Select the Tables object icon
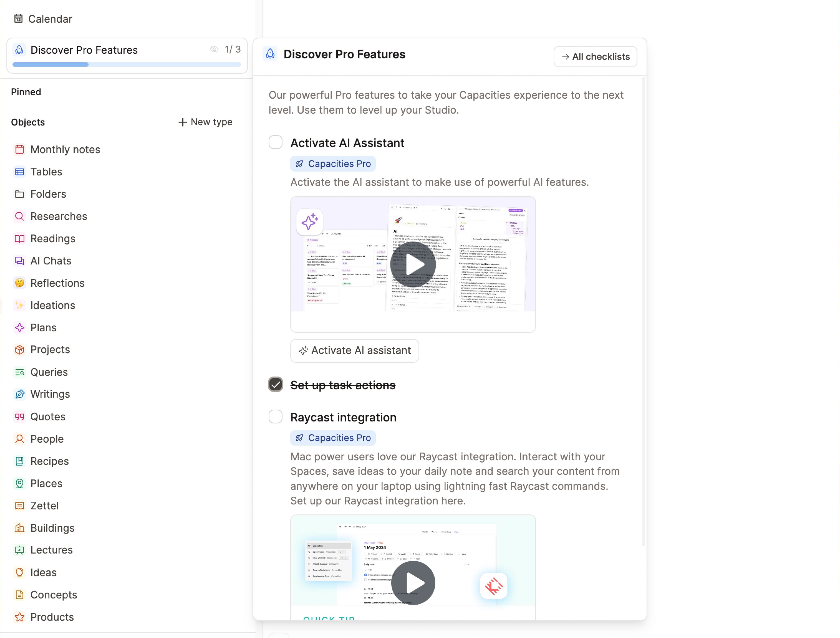The width and height of the screenshot is (840, 638). pos(19,172)
